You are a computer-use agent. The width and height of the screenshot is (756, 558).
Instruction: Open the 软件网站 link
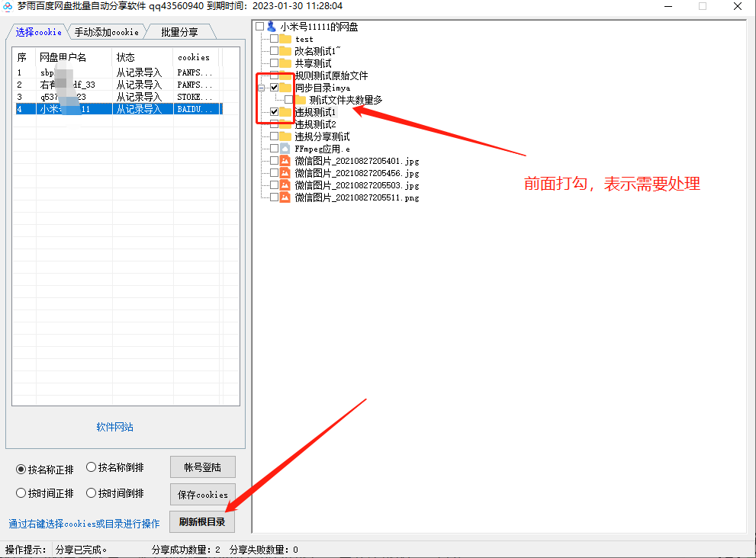click(x=114, y=428)
